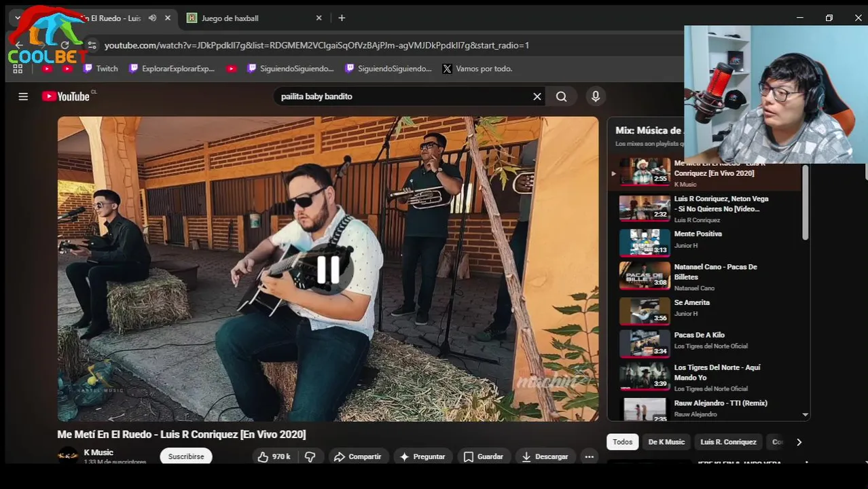
Task: Close the Me Metí En El Ruedo tab
Action: (x=168, y=18)
